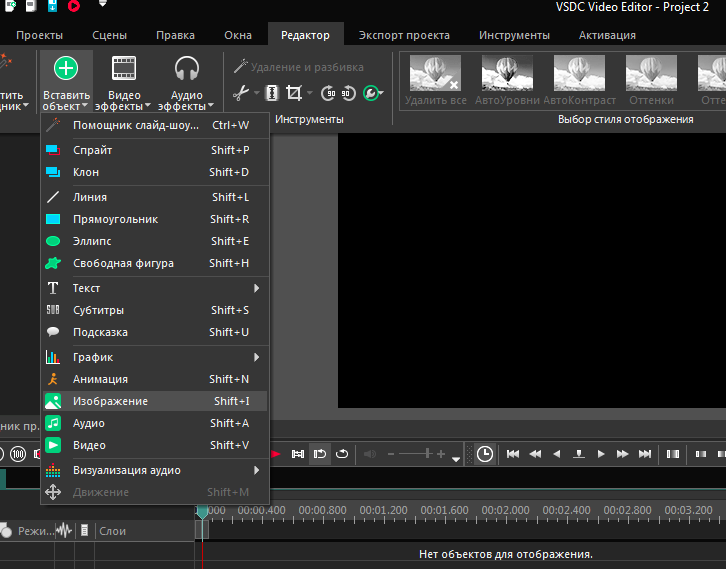This screenshot has width=726, height=569.
Task: Choose Анимация menu item
Action: click(155, 379)
